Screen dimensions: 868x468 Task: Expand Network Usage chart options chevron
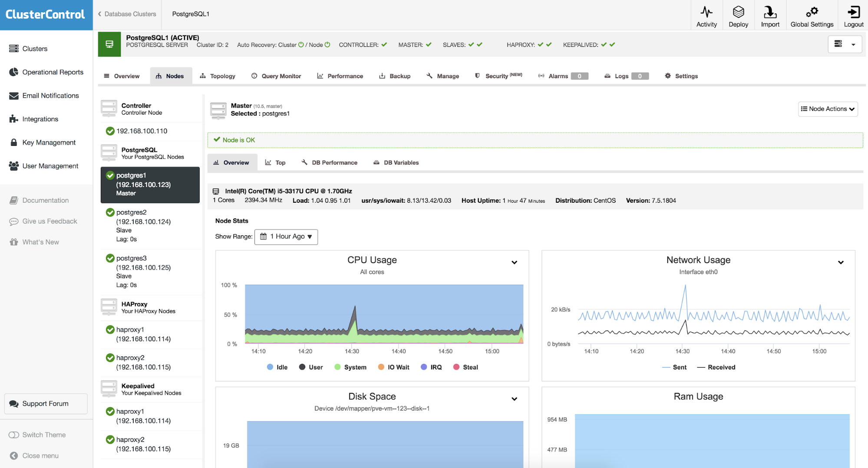[841, 262]
